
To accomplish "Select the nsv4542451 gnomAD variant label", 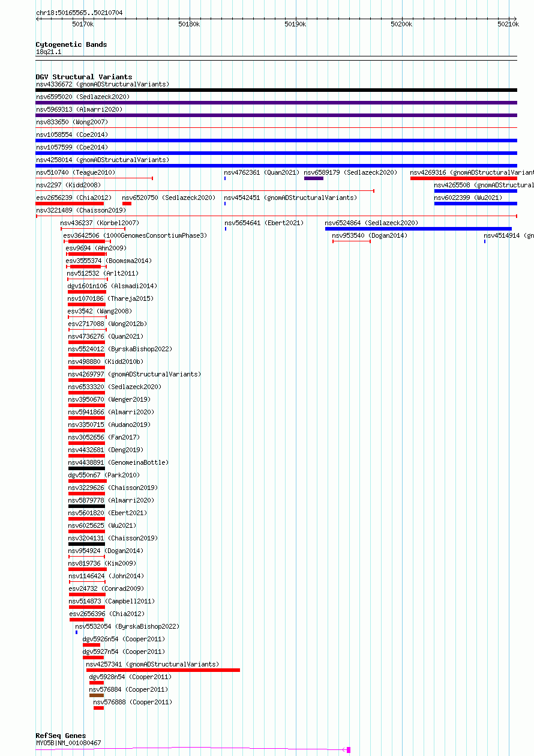I will [x=290, y=198].
